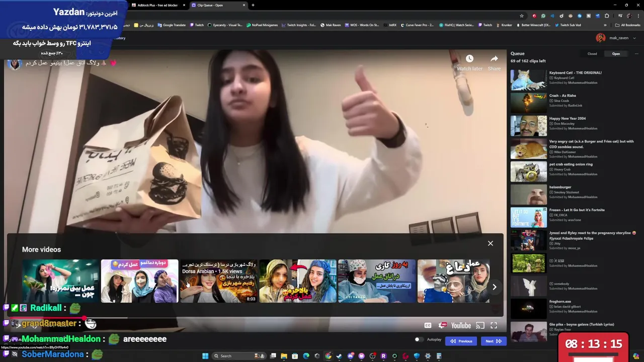Screen dimensions: 644x362
Task: Expand hidden bookmarks chevron
Action: (x=605, y=25)
